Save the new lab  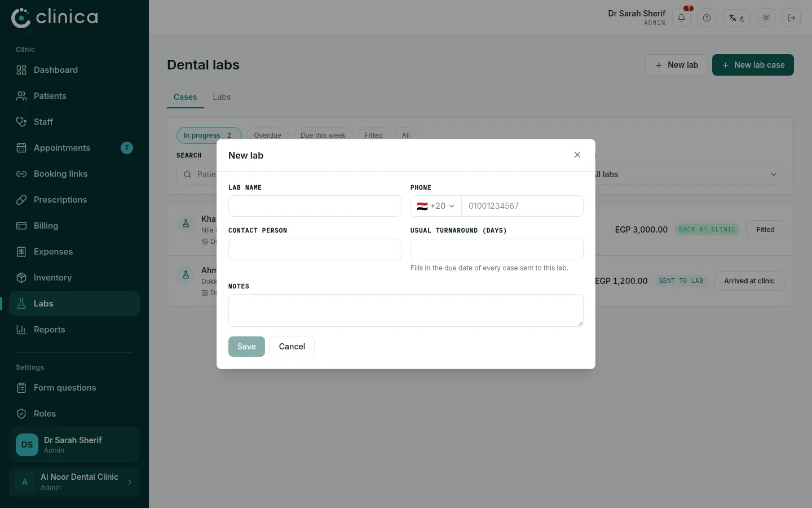tap(246, 347)
